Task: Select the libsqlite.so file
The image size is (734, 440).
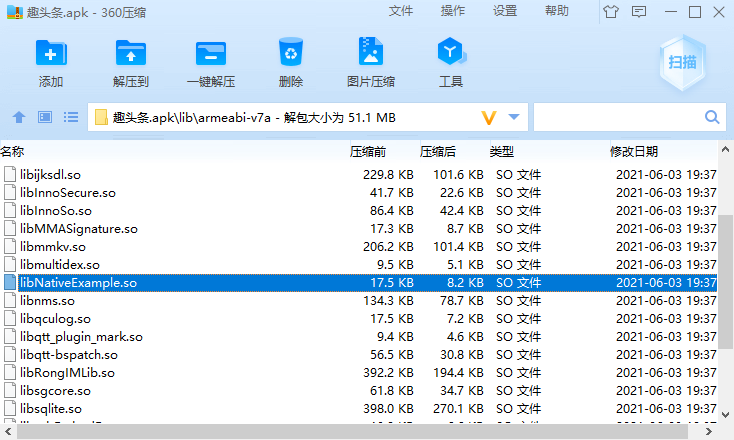Action: (51, 409)
